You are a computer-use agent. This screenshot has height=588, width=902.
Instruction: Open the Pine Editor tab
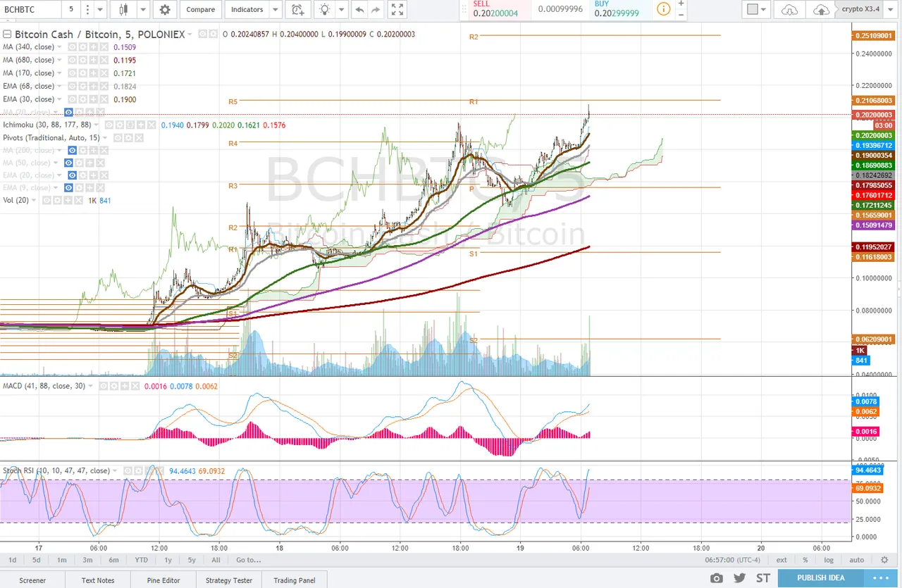(163, 580)
